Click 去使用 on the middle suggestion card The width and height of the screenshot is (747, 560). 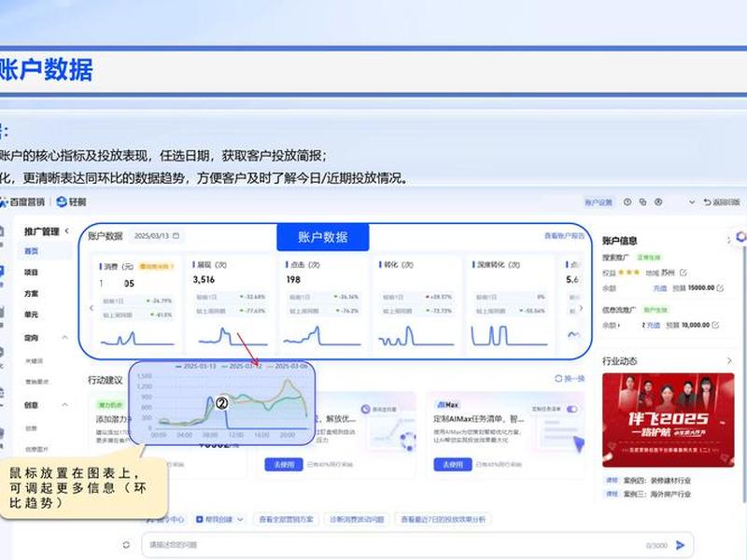pyautogui.click(x=284, y=464)
